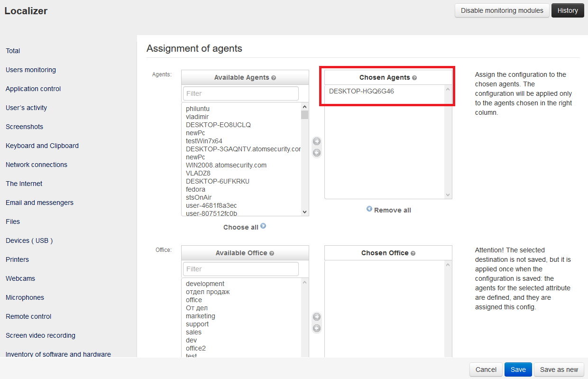Open the History view
588x379 pixels.
tap(568, 10)
